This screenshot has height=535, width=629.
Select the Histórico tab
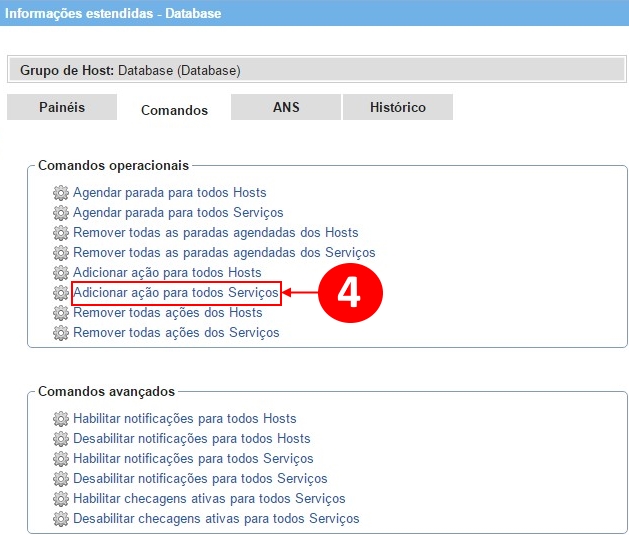(x=397, y=107)
